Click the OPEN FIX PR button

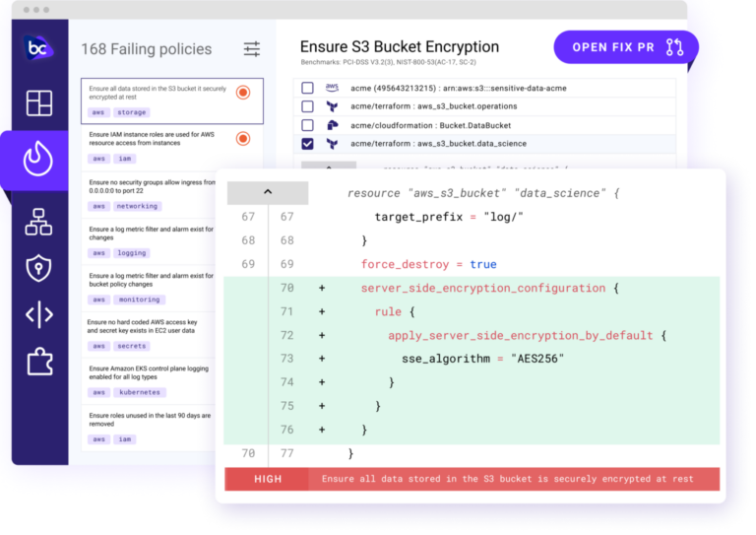click(x=626, y=47)
